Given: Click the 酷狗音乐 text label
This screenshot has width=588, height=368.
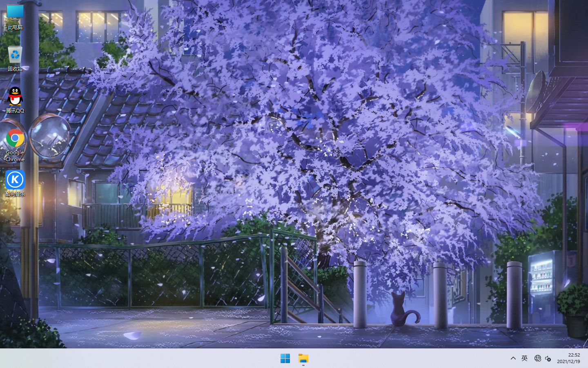Looking at the screenshot, I should [15, 194].
